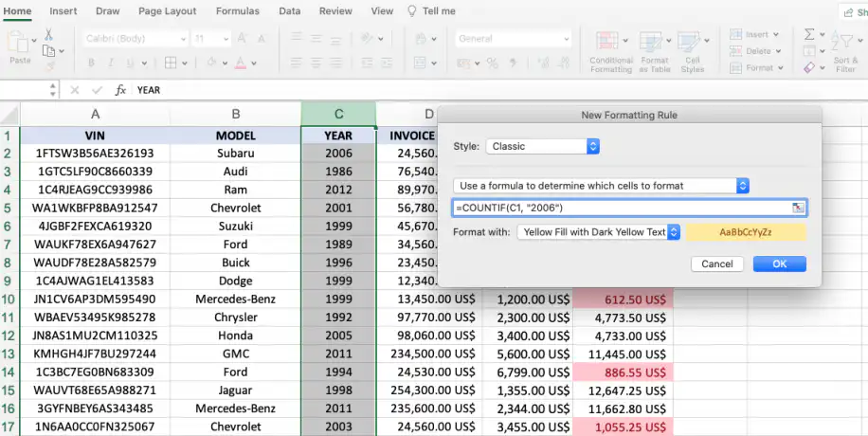The width and height of the screenshot is (868, 436).
Task: Click the Cut scissors icon
Action: pyautogui.click(x=48, y=35)
